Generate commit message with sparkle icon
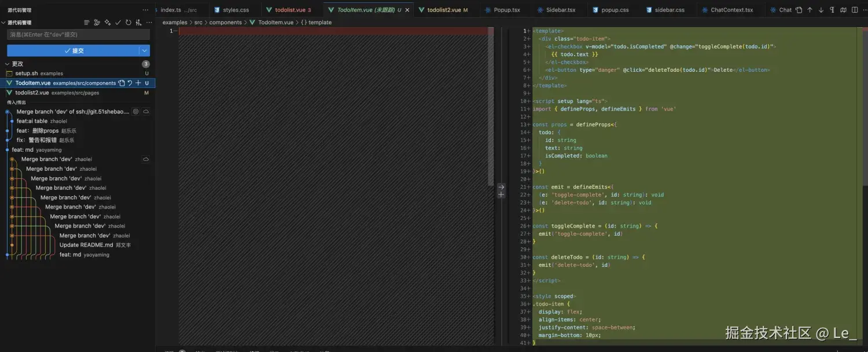Image resolution: width=868 pixels, height=352 pixels. (x=108, y=23)
